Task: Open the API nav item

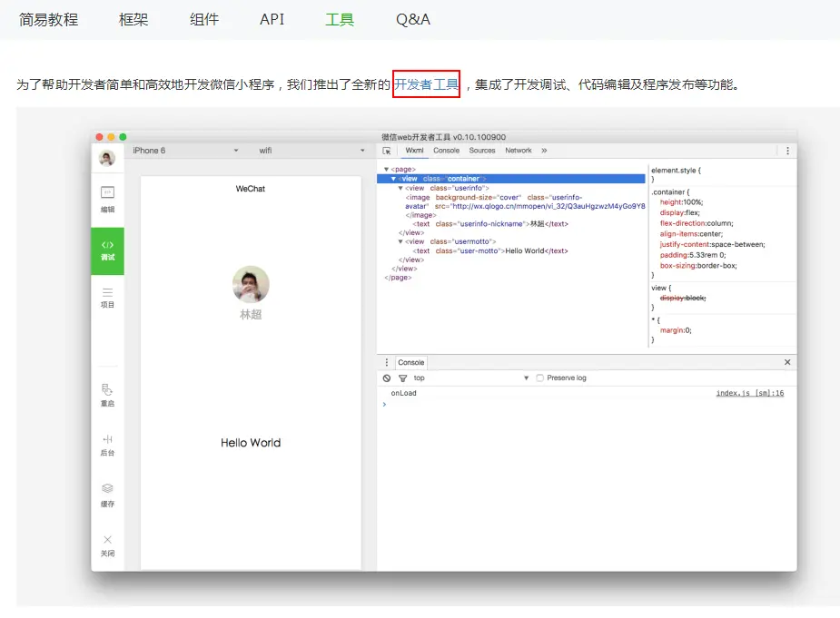Action: click(x=272, y=20)
